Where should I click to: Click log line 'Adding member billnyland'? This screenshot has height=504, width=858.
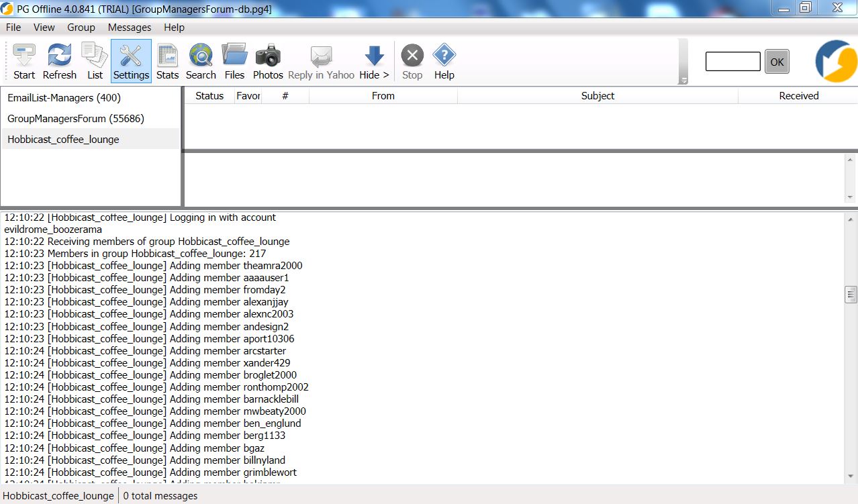[x=145, y=460]
